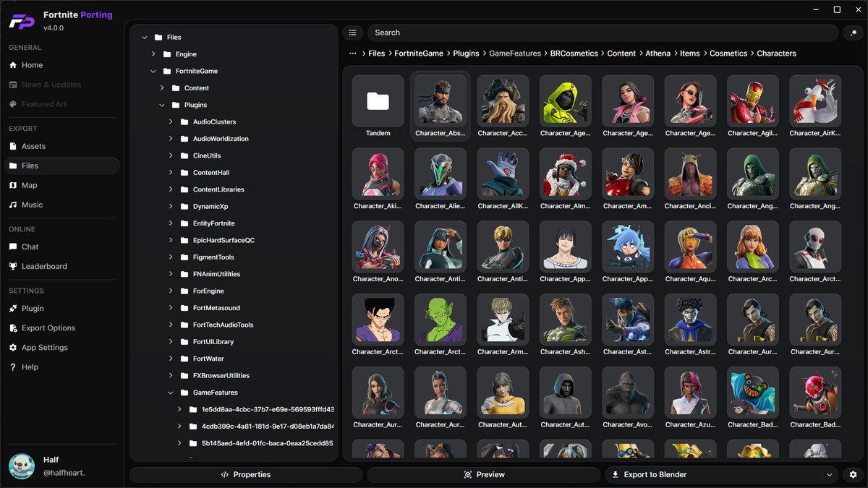The width and height of the screenshot is (868, 488).
Task: Focus the Search input field
Action: coord(603,33)
